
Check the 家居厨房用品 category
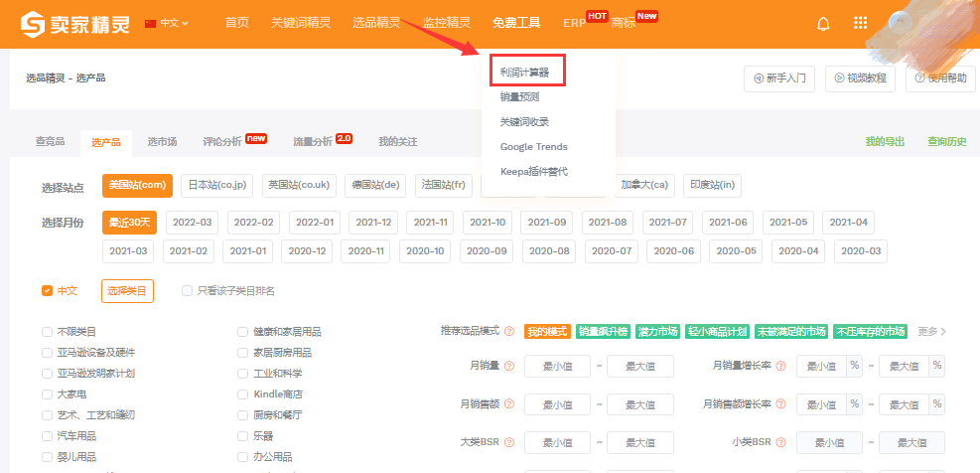[x=242, y=353]
